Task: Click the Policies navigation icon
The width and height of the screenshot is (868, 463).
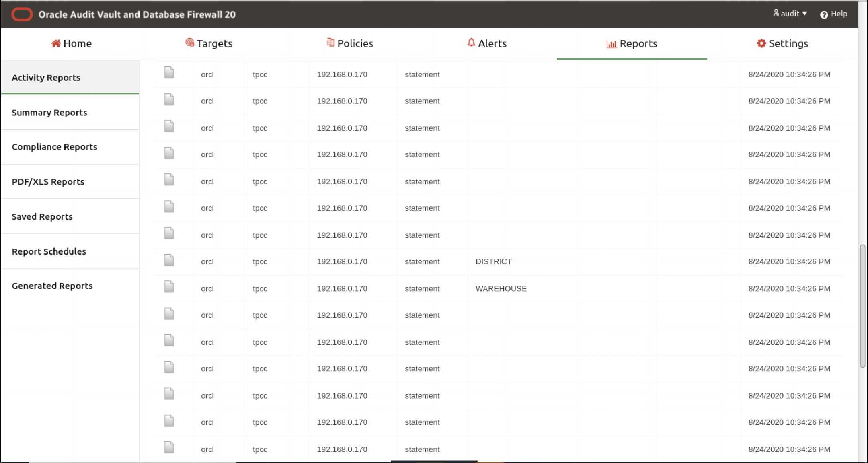Action: pyautogui.click(x=330, y=43)
